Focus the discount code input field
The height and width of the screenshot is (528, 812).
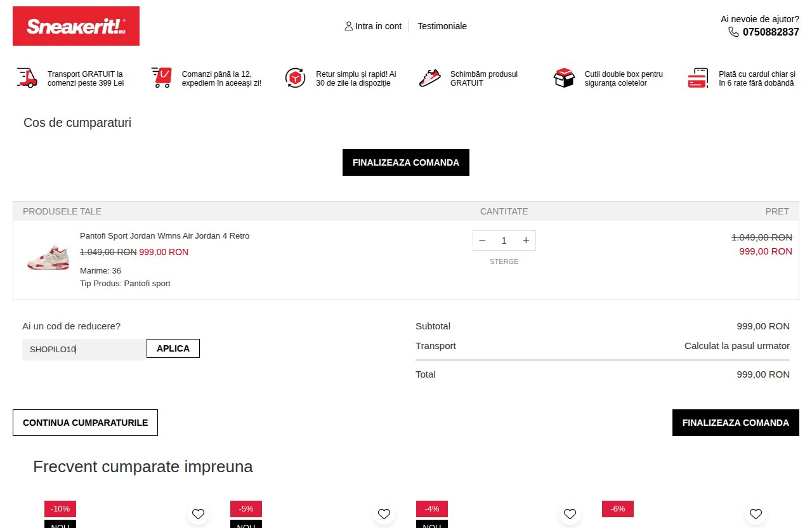coord(84,349)
